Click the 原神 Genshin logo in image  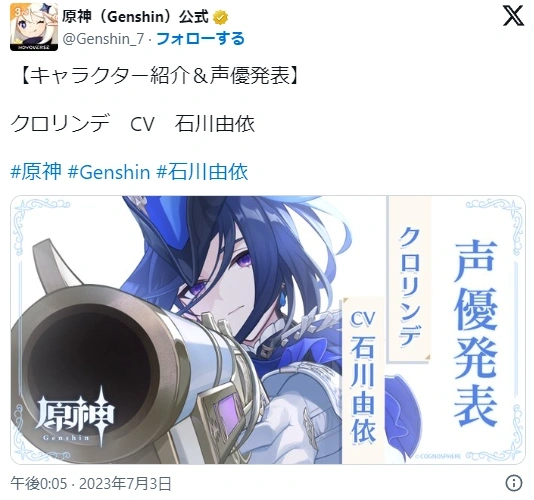(x=75, y=417)
